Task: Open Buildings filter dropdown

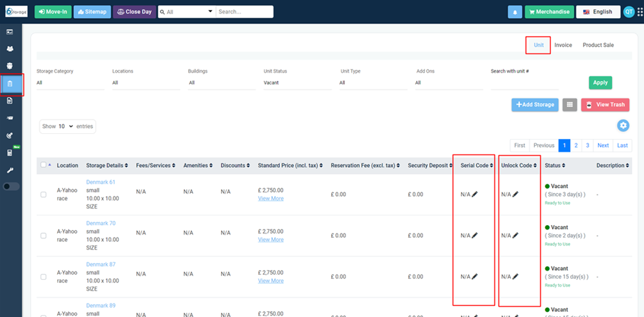Action: coord(222,83)
